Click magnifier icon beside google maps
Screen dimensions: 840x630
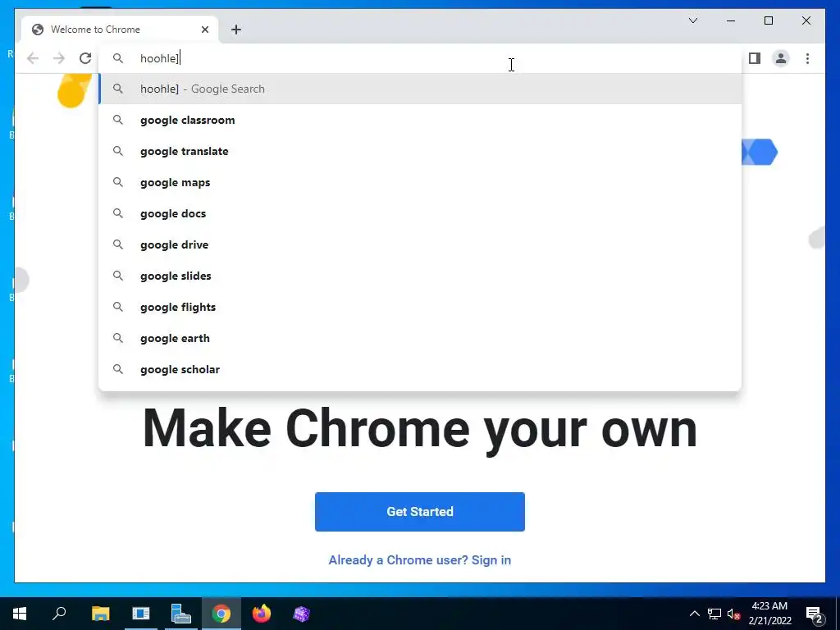(x=118, y=182)
